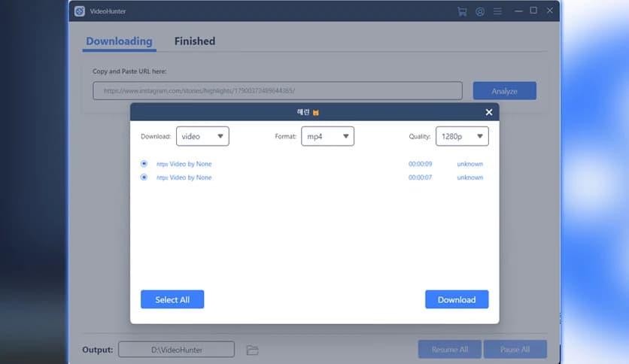Screen dimensions: 629x364
Task: Open the hamburger menu icon
Action: pos(497,12)
